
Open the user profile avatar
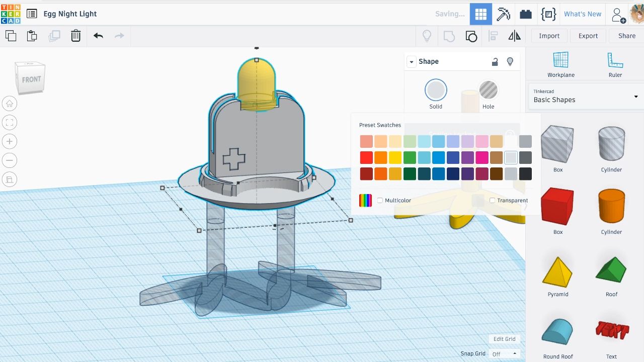tap(636, 14)
